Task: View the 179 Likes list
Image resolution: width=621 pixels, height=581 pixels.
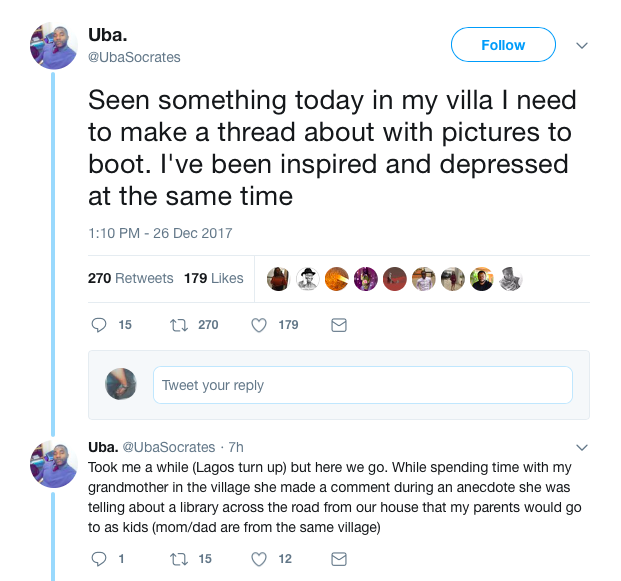Action: tap(214, 278)
